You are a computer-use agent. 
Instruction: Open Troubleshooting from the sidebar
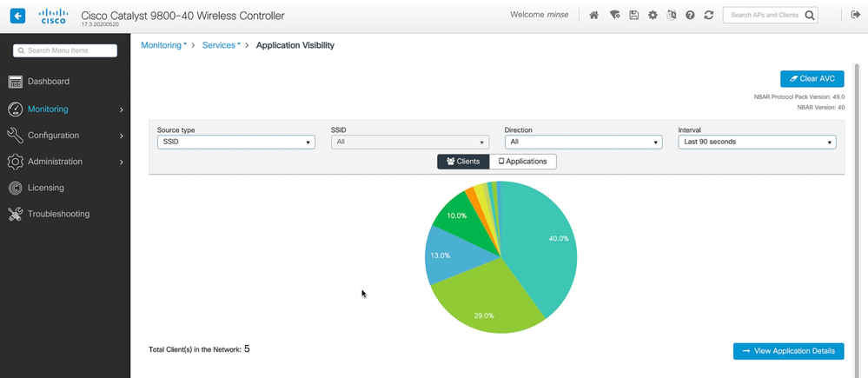click(x=59, y=214)
